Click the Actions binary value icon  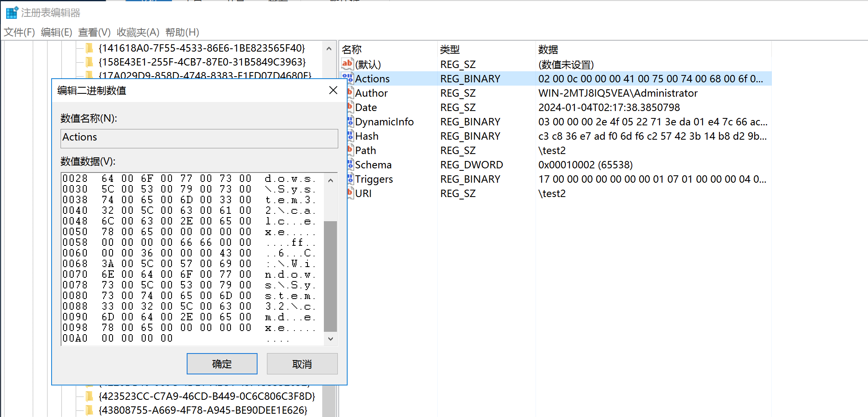click(x=348, y=78)
